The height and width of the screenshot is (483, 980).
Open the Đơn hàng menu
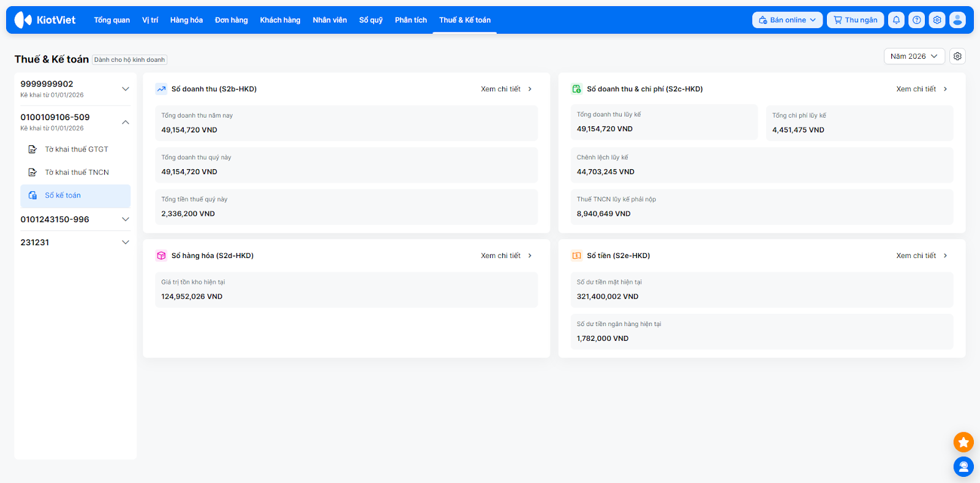click(232, 20)
